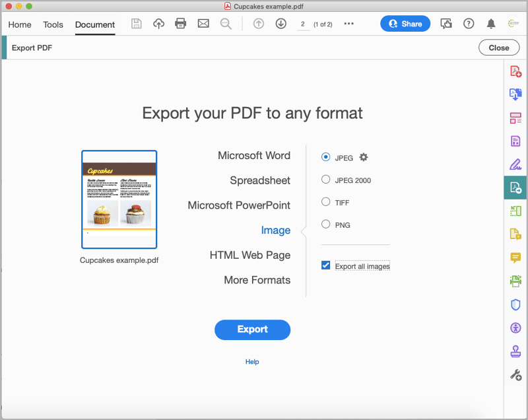Open the Protect tool shield icon

pos(515,304)
